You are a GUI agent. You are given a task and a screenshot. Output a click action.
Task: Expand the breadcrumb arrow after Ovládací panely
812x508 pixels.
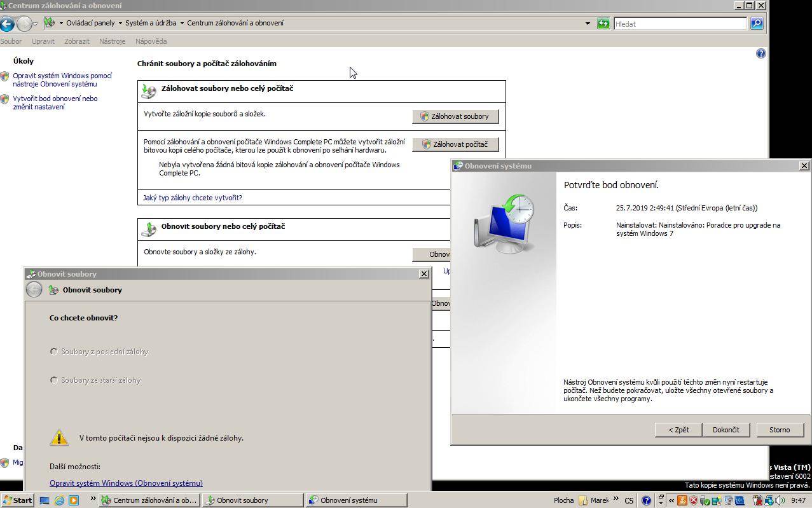120,23
